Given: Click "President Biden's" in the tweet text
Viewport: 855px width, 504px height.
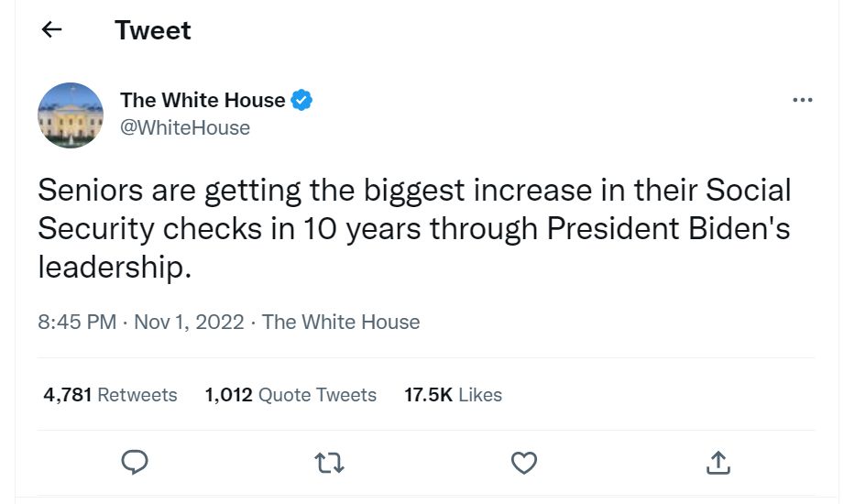Looking at the screenshot, I should click(668, 228).
